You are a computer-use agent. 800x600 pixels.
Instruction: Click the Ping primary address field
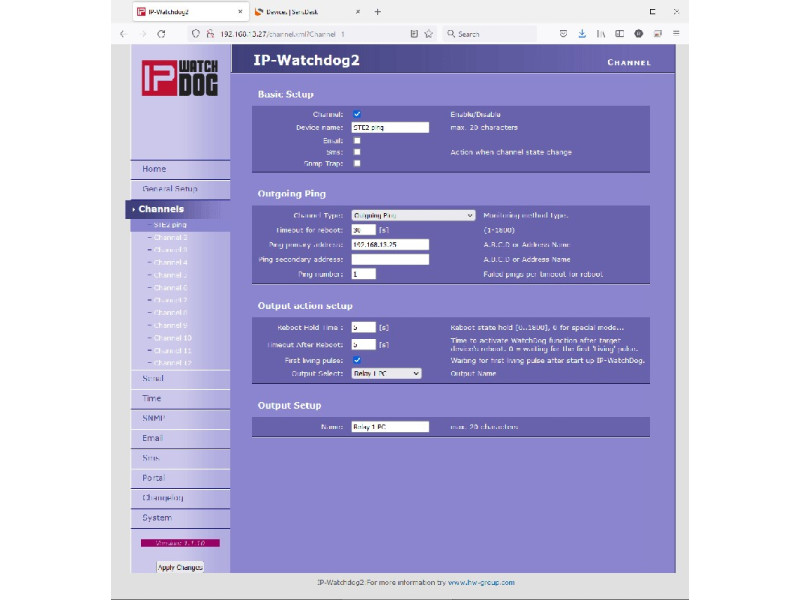point(390,245)
